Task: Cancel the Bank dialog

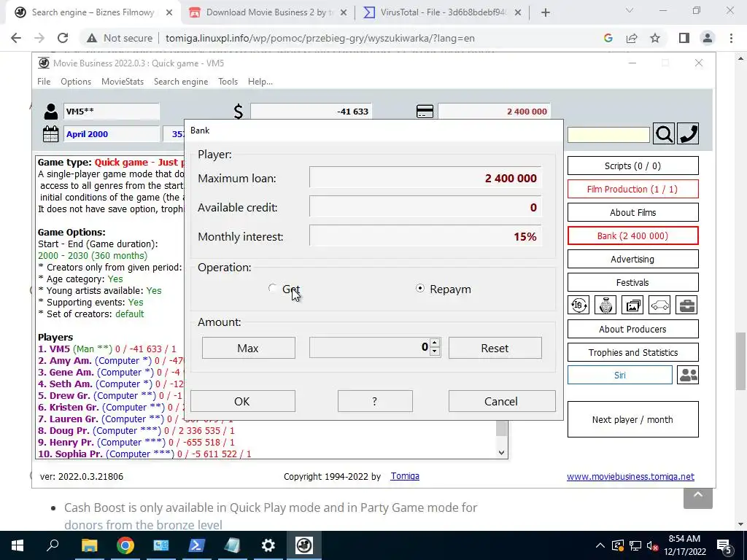Action: [502, 402]
